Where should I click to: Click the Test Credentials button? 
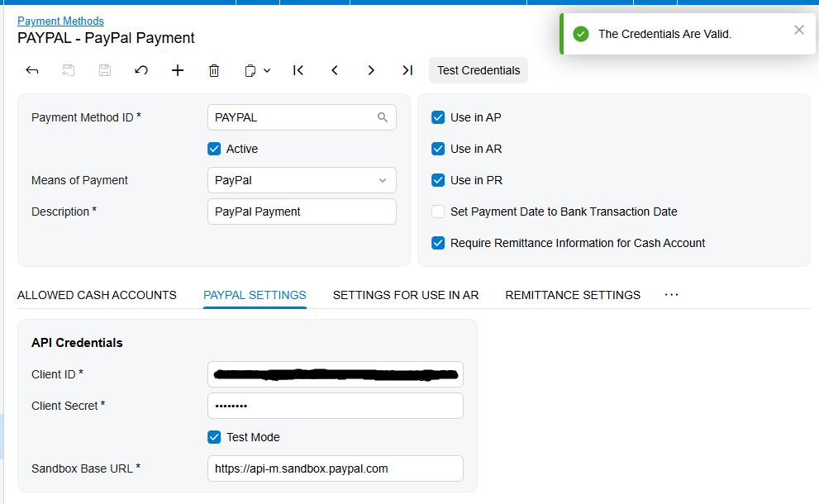coord(479,70)
